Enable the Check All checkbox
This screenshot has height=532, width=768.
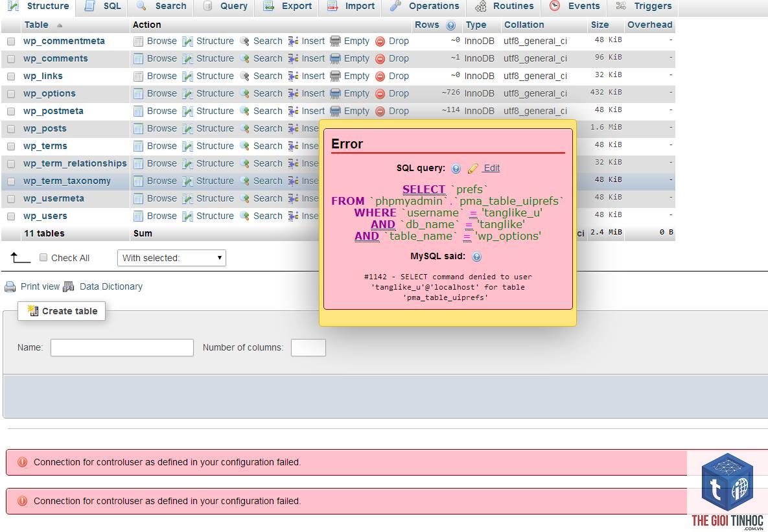43,258
